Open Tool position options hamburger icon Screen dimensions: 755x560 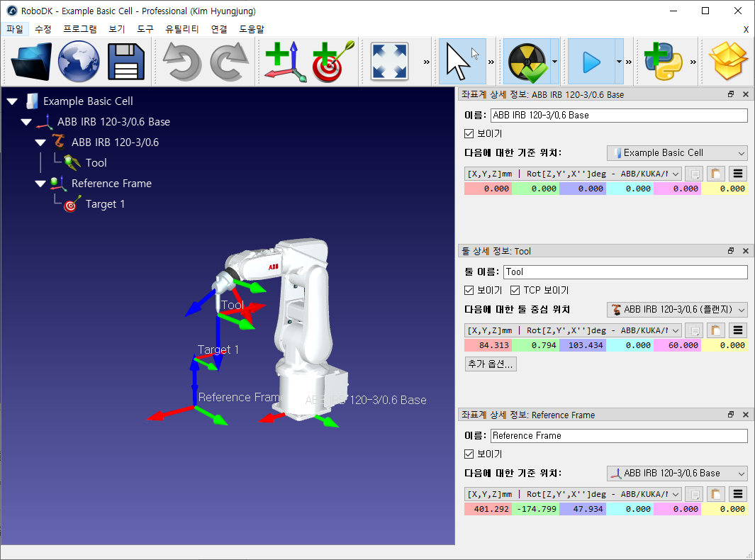click(738, 330)
